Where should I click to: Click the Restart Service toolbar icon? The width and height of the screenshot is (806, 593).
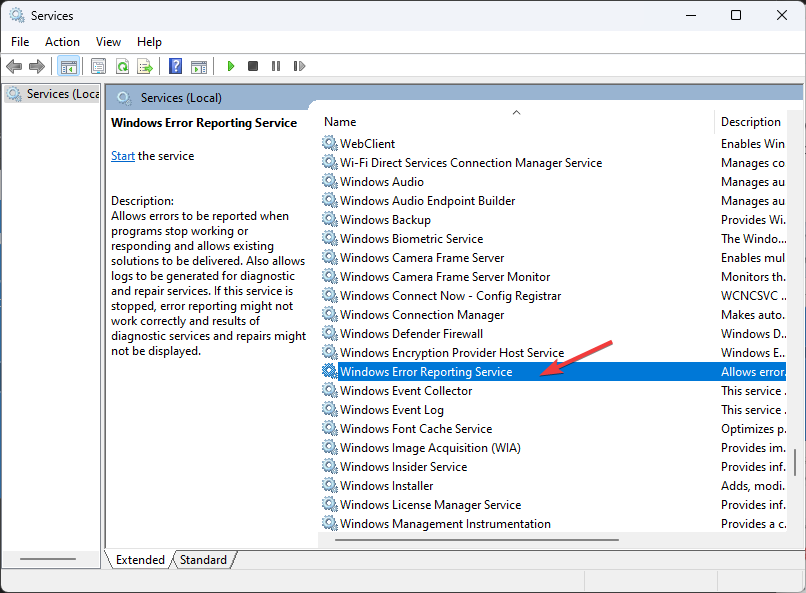coord(299,66)
